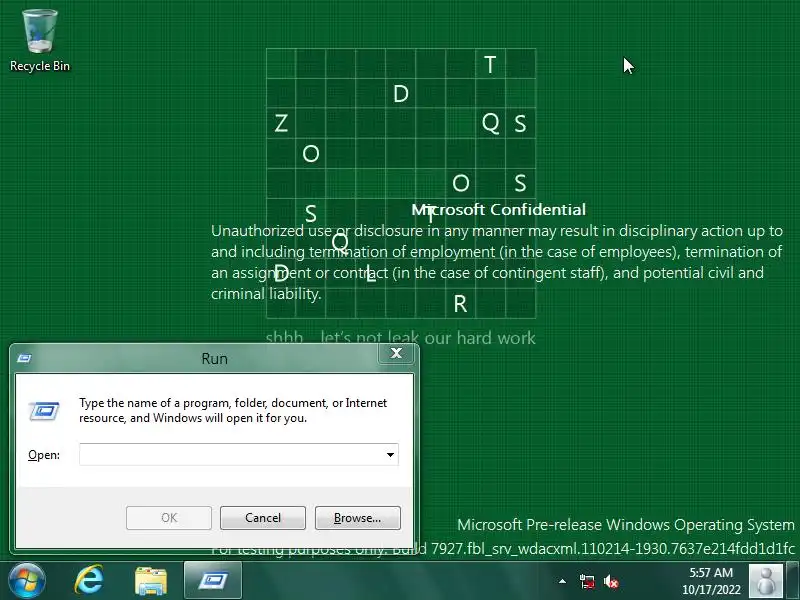This screenshot has height=600, width=800.
Task: Click the Q tile beside the S
Action: tap(490, 123)
